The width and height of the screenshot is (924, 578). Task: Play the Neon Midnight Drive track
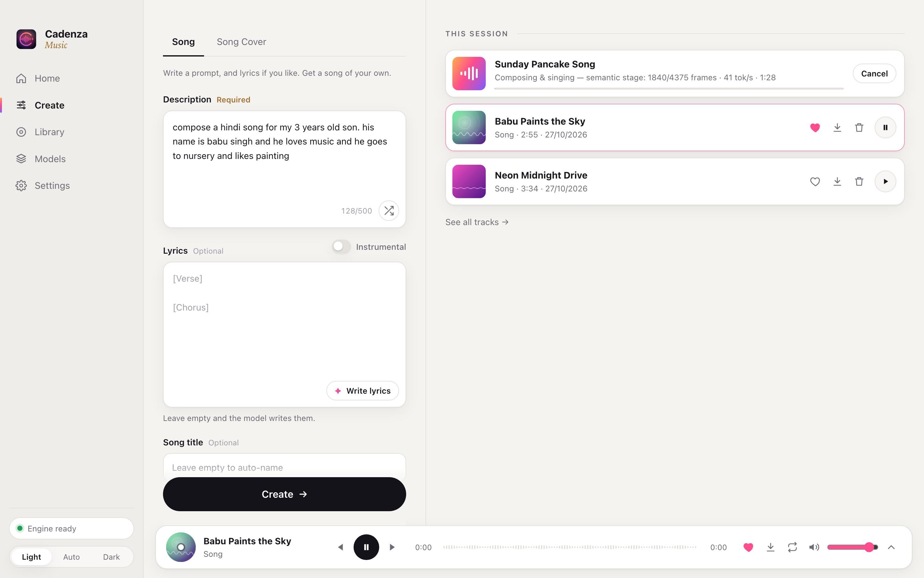tap(885, 181)
